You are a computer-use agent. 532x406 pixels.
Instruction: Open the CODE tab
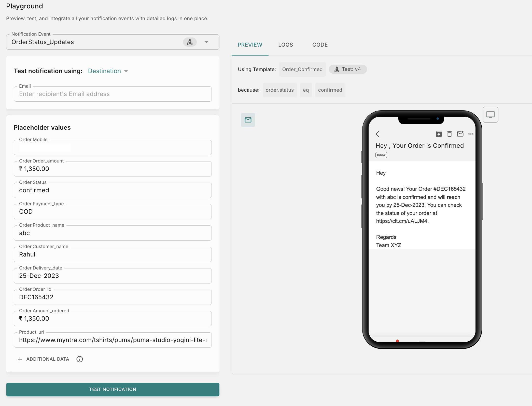(320, 45)
